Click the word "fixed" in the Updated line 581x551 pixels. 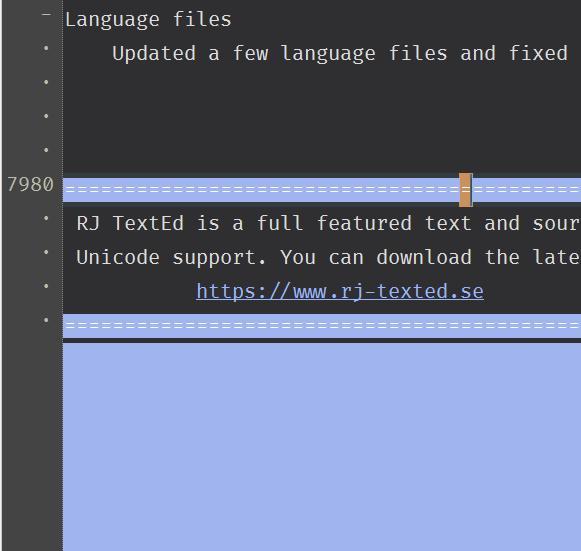coord(538,53)
